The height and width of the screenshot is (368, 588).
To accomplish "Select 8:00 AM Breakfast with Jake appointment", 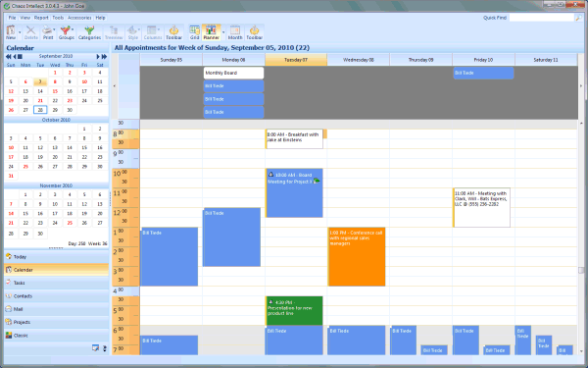I will 294,139.
